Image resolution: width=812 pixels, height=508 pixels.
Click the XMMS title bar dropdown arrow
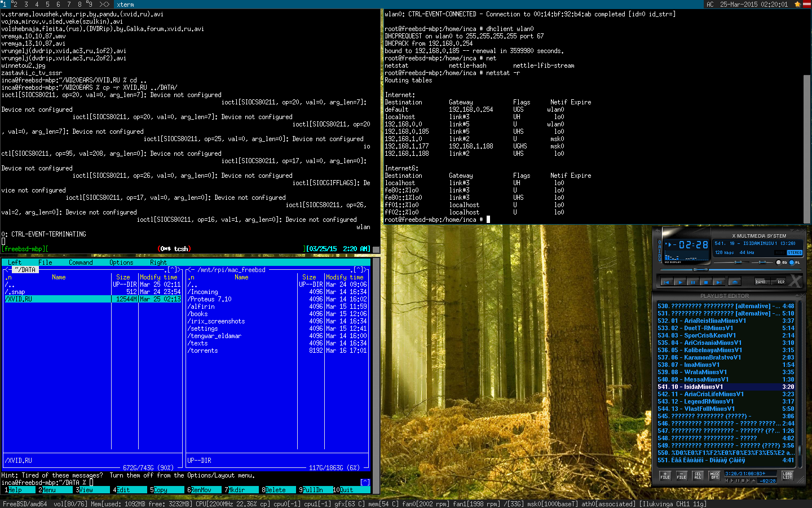click(x=792, y=230)
